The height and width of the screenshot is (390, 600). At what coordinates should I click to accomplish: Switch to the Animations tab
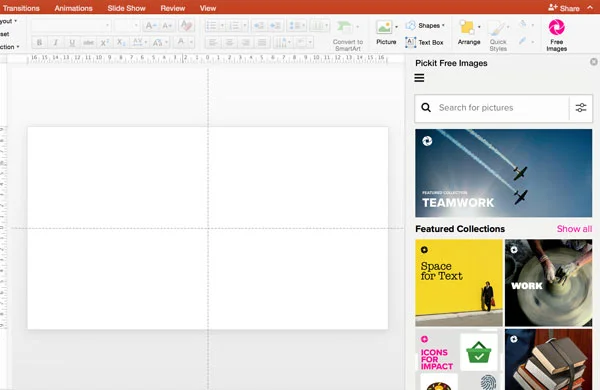click(x=73, y=8)
